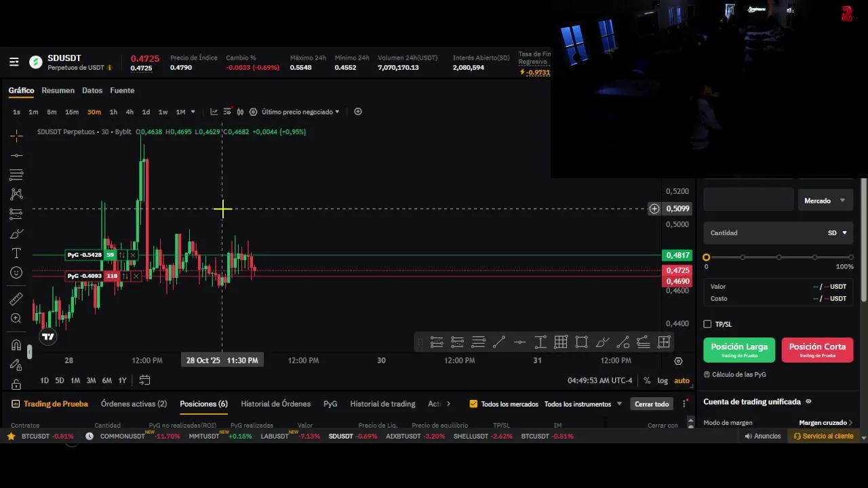
Task: Open chart settings hexagon icon in toolbar
Action: 253,112
